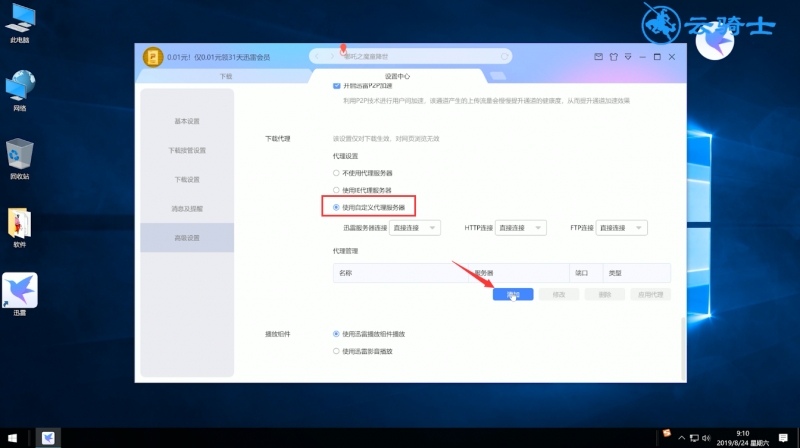
Task: Open 消息及提醒 in the settings sidebar
Action: [187, 208]
